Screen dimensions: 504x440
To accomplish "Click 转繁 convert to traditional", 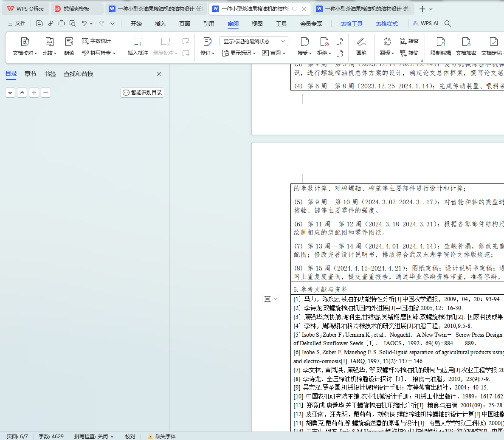I will (x=409, y=41).
